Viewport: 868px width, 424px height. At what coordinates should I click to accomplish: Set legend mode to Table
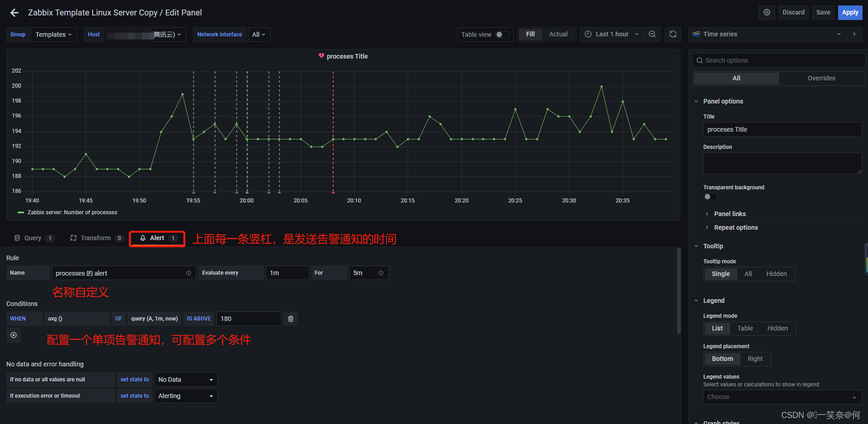click(745, 329)
